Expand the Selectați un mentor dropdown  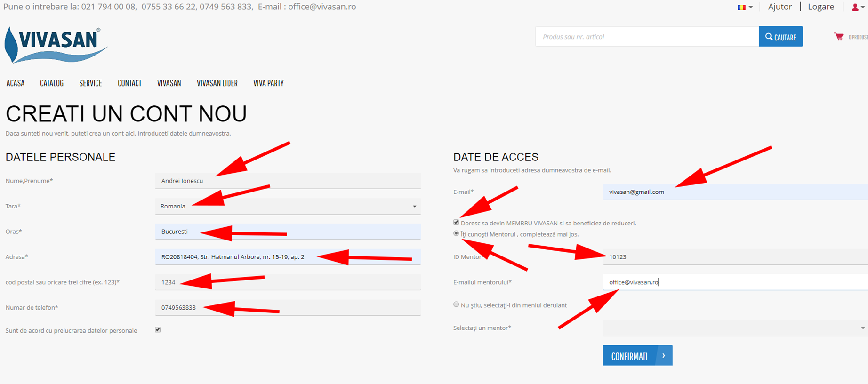(735, 328)
